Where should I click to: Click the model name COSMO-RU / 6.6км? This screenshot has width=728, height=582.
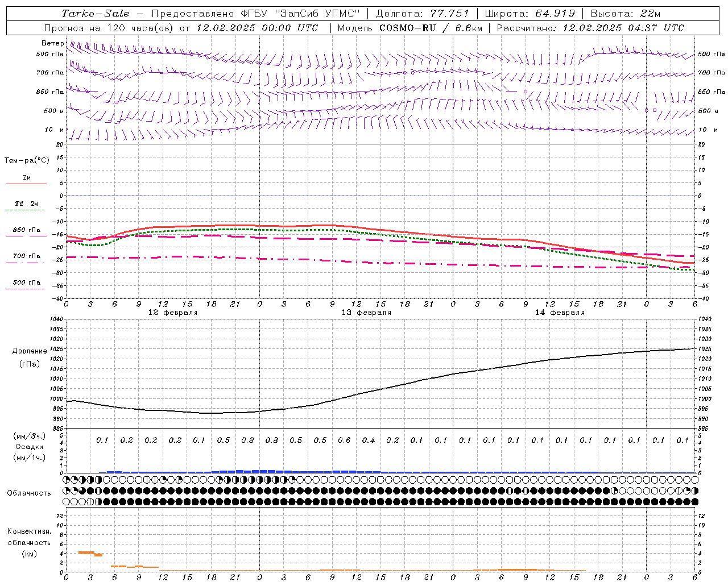click(x=432, y=28)
